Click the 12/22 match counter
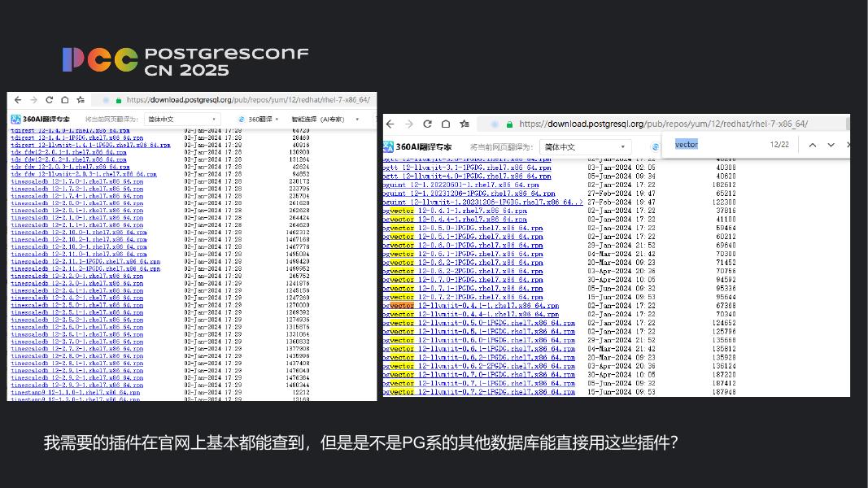 (x=779, y=145)
